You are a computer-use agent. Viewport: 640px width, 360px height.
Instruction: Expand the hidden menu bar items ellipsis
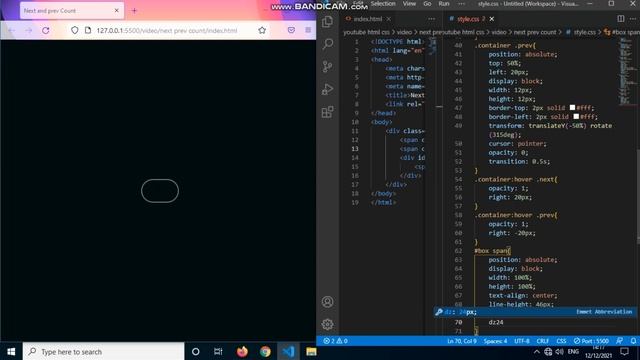(x=461, y=4)
